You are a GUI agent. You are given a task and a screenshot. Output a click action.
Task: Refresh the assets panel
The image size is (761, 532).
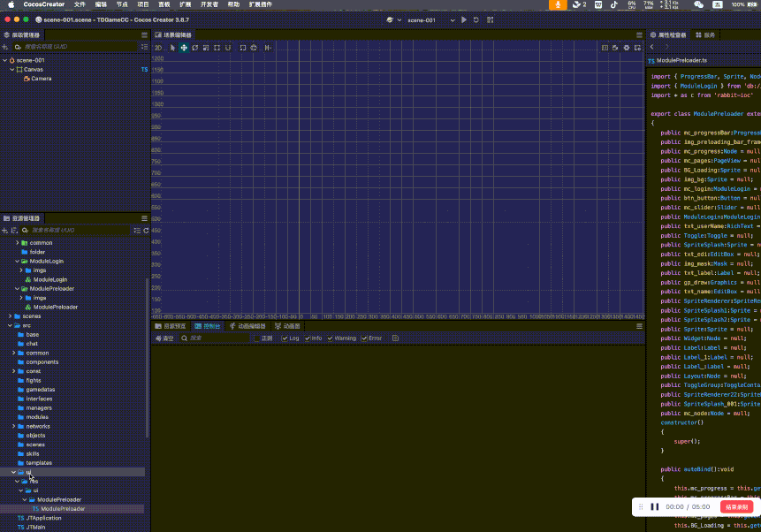coord(146,230)
